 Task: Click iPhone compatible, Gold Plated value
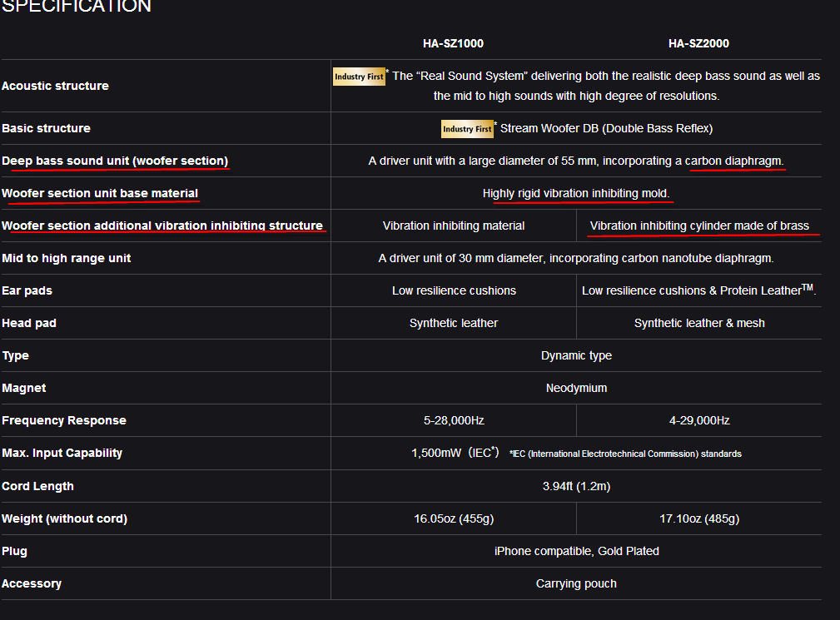coord(576,551)
